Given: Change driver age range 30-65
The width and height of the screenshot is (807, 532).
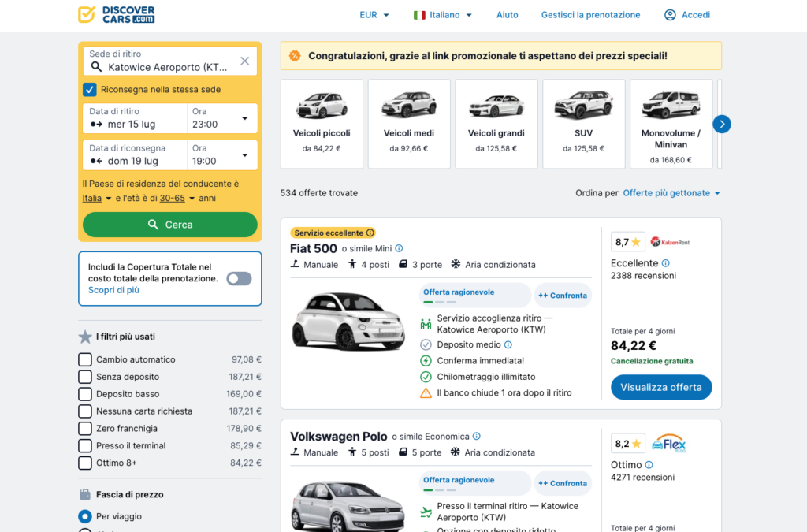Looking at the screenshot, I should click(177, 198).
